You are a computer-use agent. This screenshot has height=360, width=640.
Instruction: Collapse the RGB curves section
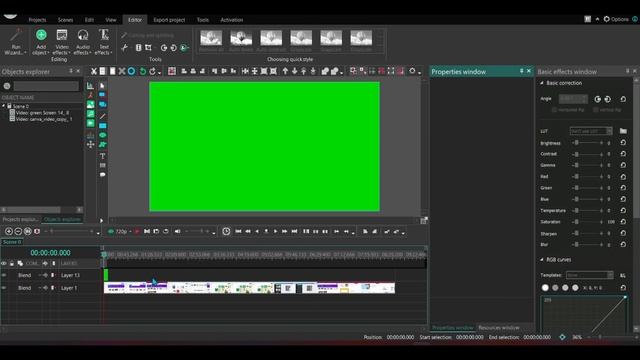pyautogui.click(x=542, y=260)
